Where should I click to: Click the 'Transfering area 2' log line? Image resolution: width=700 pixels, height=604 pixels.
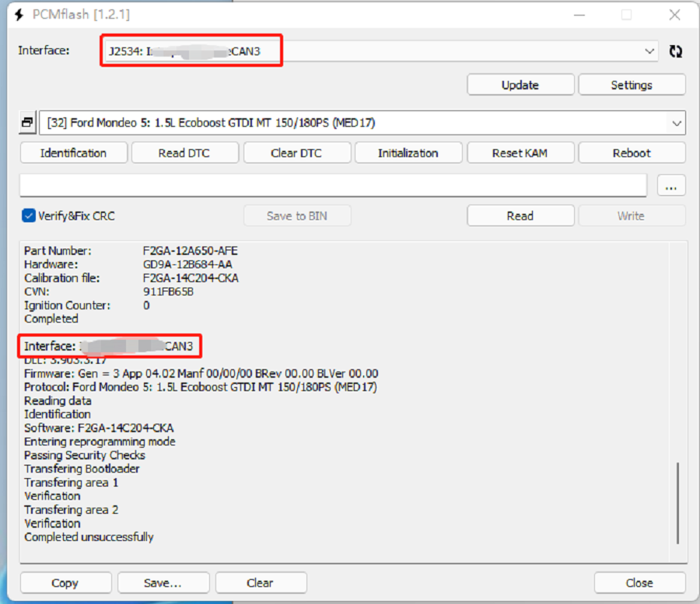(71, 509)
